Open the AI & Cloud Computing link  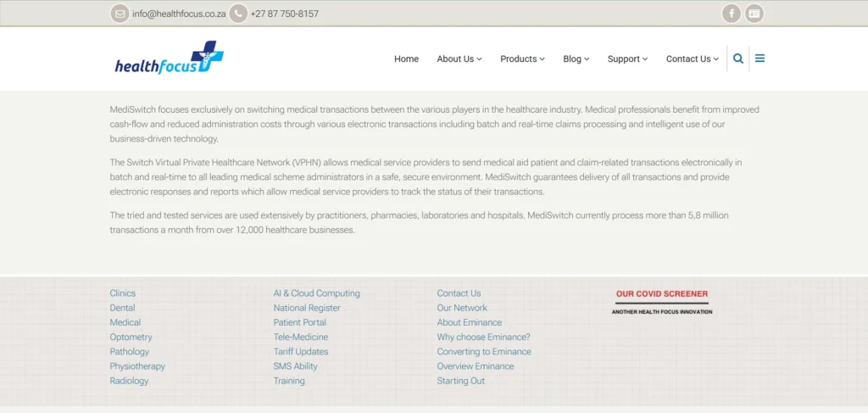pyautogui.click(x=317, y=293)
